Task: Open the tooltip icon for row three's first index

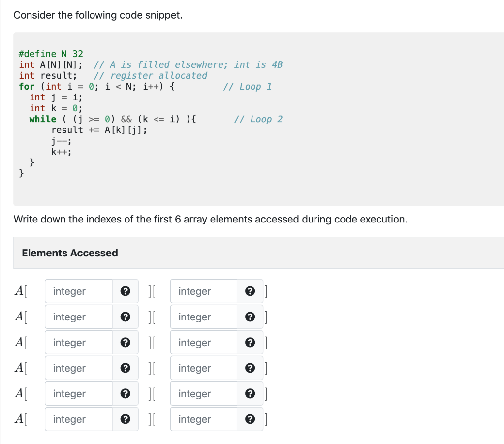Action: pyautogui.click(x=125, y=342)
